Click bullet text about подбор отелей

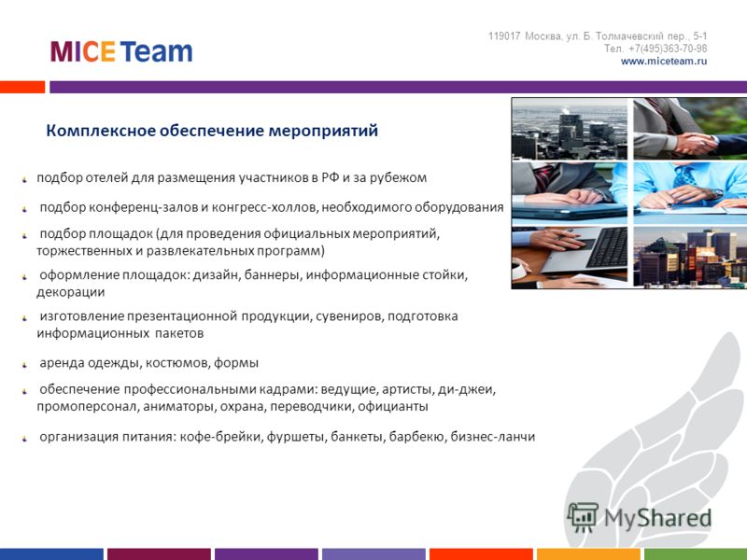(x=232, y=177)
